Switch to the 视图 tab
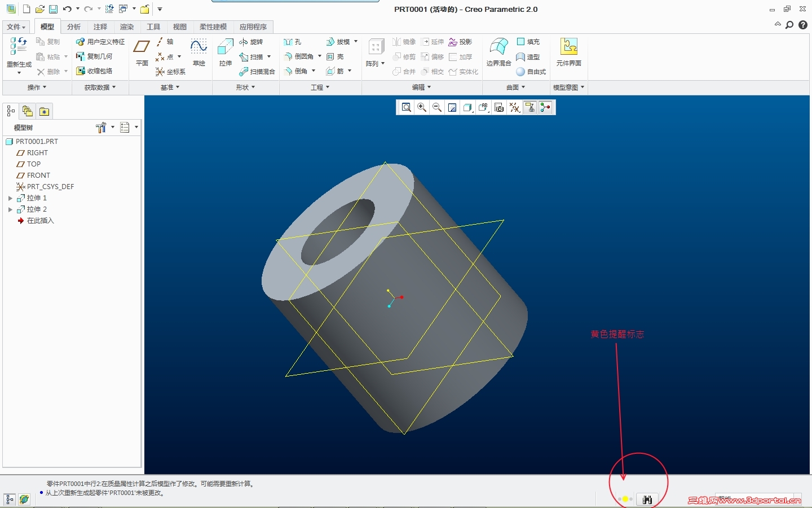 click(180, 27)
